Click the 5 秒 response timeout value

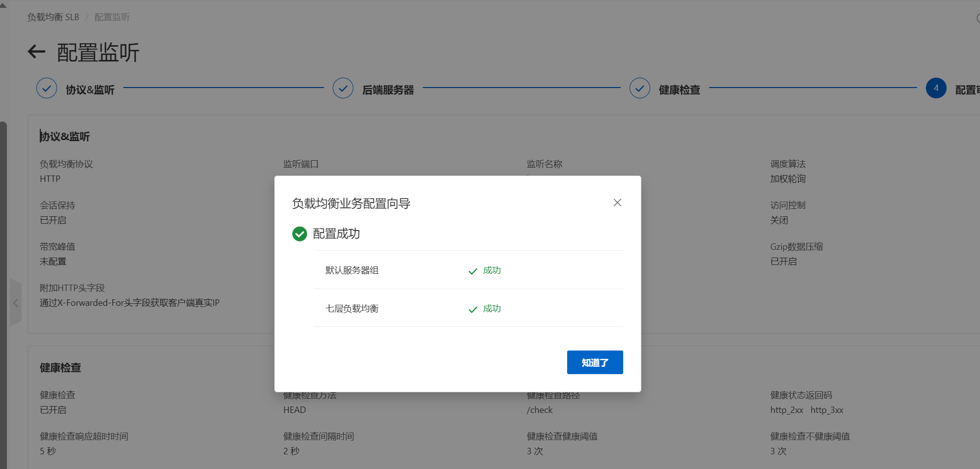click(x=48, y=451)
